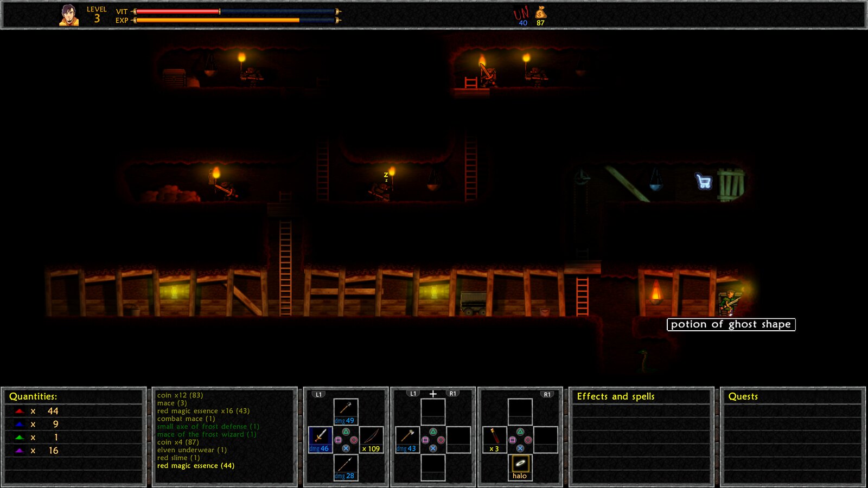Click the R1 label in the axe panel
The height and width of the screenshot is (488, 868).
(452, 394)
